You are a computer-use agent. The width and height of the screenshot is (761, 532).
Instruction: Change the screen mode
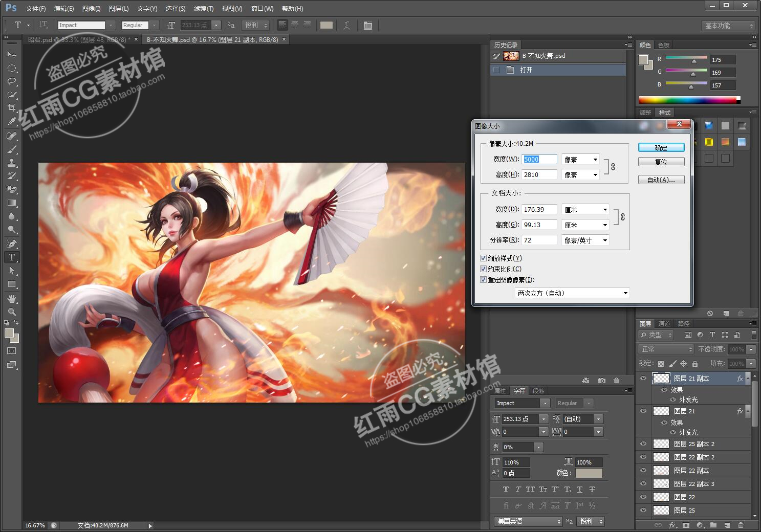pos(11,365)
